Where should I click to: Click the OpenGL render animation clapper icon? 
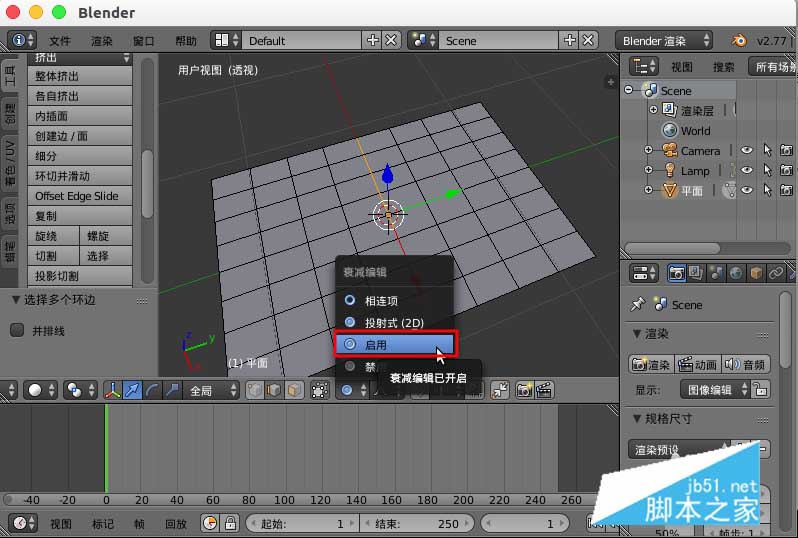544,390
